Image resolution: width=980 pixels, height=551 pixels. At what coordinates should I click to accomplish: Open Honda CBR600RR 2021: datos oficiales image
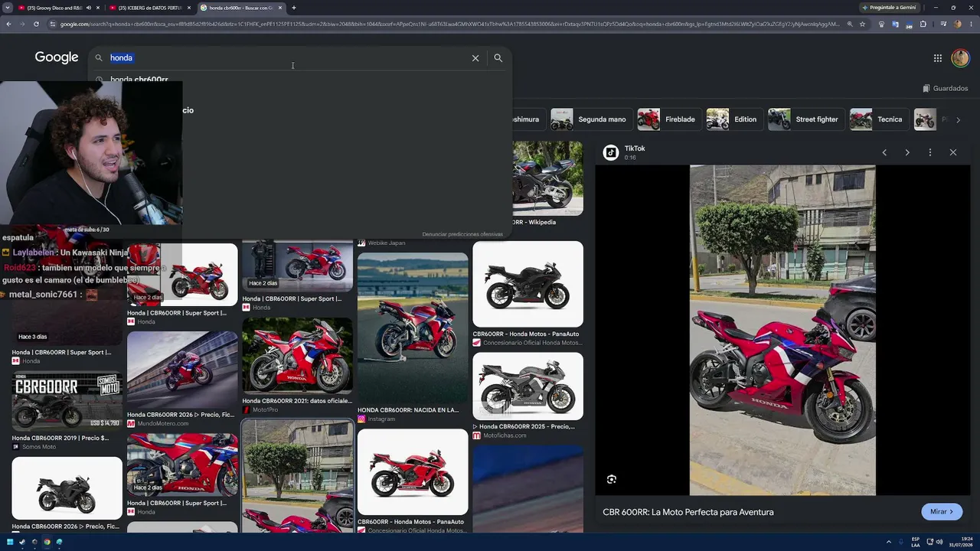[298, 356]
